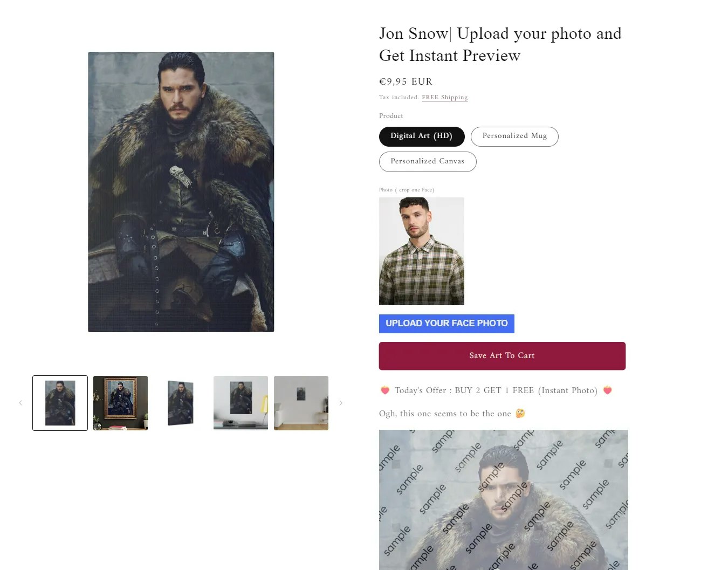This screenshot has height=570, width=728.
Task: Click the uploaded plaid shirt face photo
Action: 422,251
